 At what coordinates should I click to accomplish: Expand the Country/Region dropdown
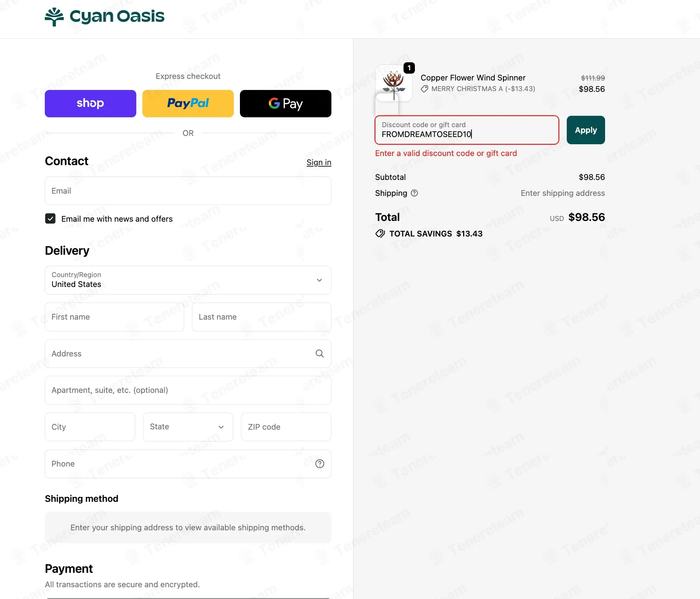coord(188,280)
